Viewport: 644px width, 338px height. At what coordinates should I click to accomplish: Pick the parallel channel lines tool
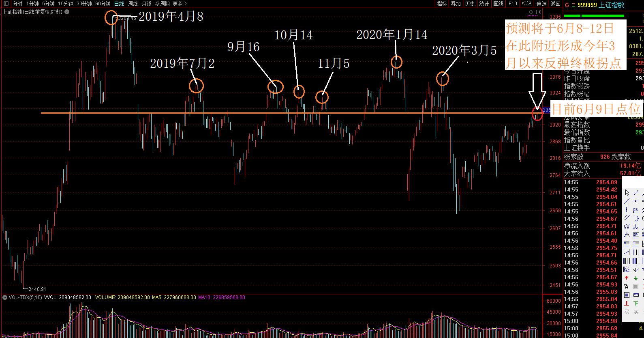click(x=627, y=218)
